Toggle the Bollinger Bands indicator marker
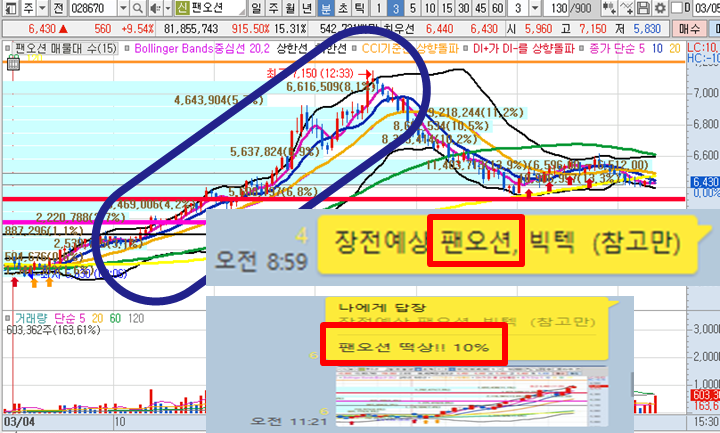 point(128,48)
